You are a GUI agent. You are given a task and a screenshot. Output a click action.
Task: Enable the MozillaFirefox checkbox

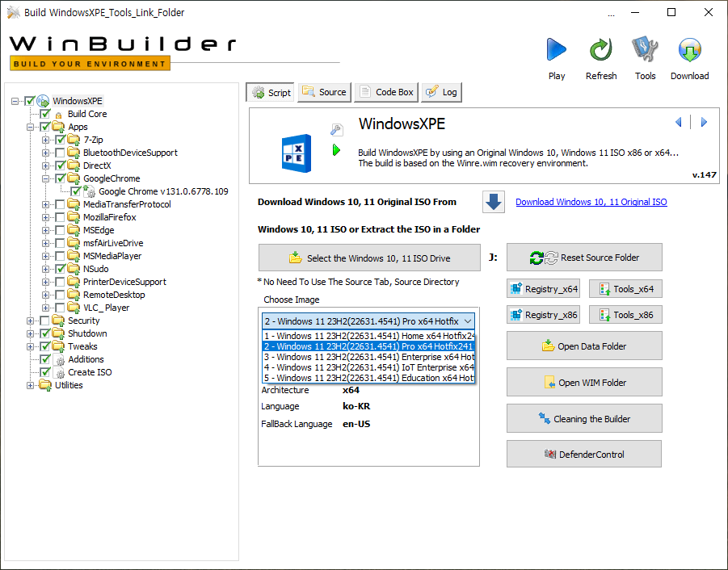[60, 217]
